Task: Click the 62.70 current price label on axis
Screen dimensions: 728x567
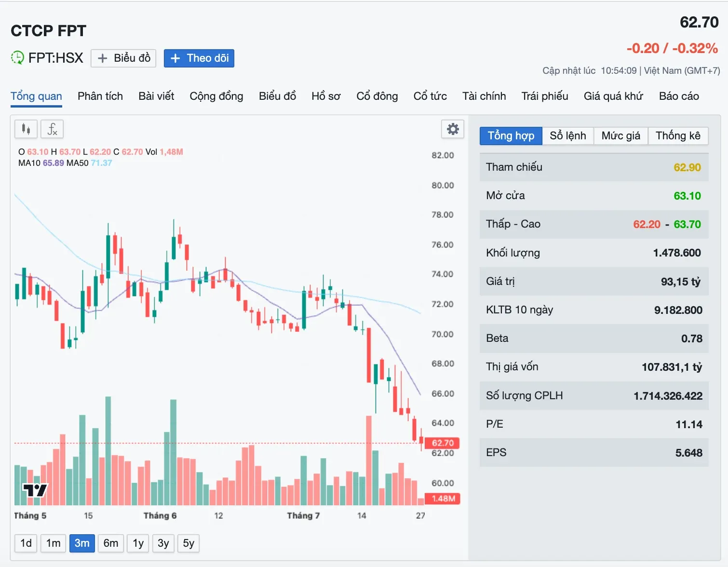Action: point(443,443)
